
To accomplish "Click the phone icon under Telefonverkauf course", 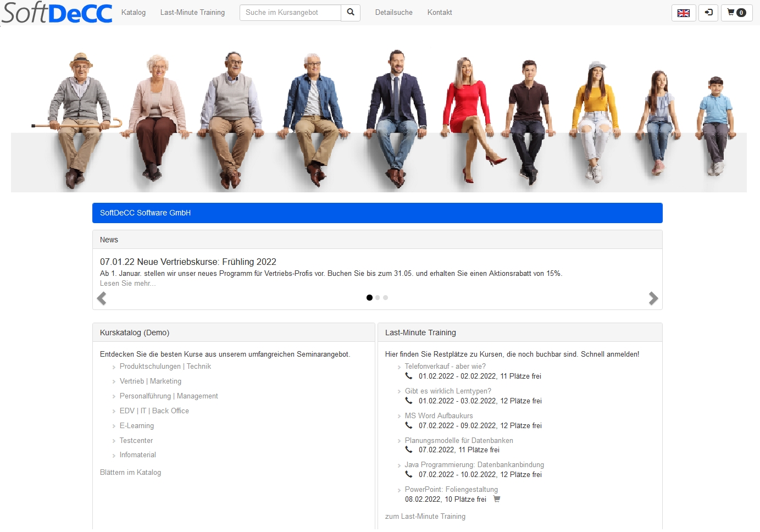I will tap(409, 376).
